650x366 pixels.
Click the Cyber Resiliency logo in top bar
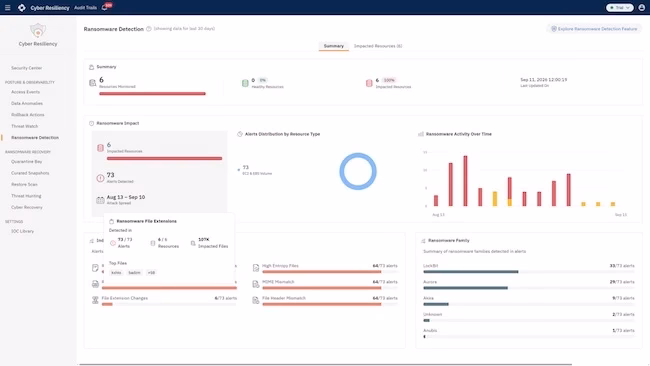(22, 7)
